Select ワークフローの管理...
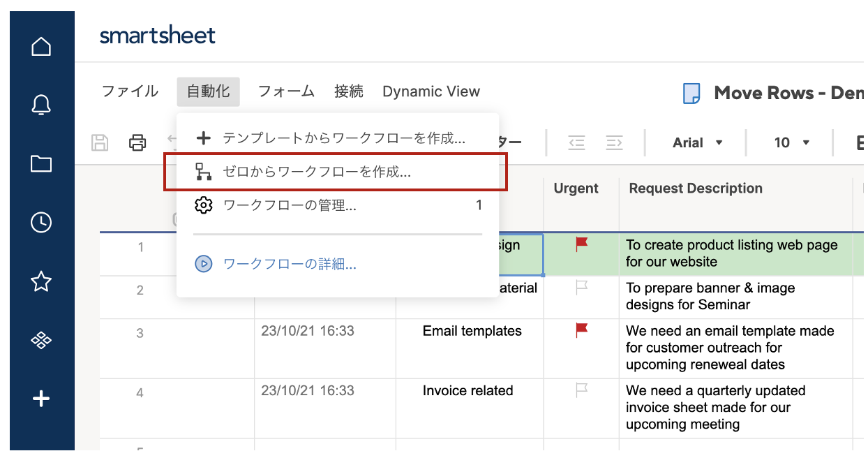The height and width of the screenshot is (458, 868). [x=338, y=205]
